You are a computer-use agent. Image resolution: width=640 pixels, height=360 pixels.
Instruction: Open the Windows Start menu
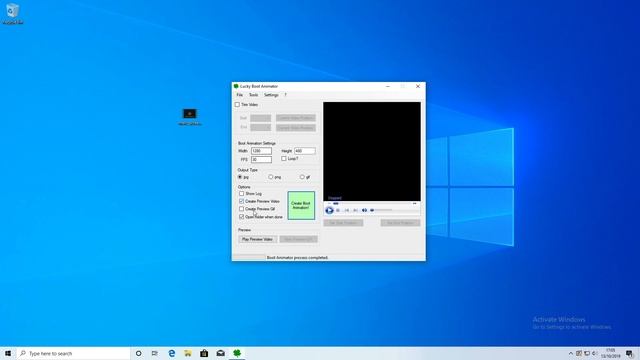point(8,353)
